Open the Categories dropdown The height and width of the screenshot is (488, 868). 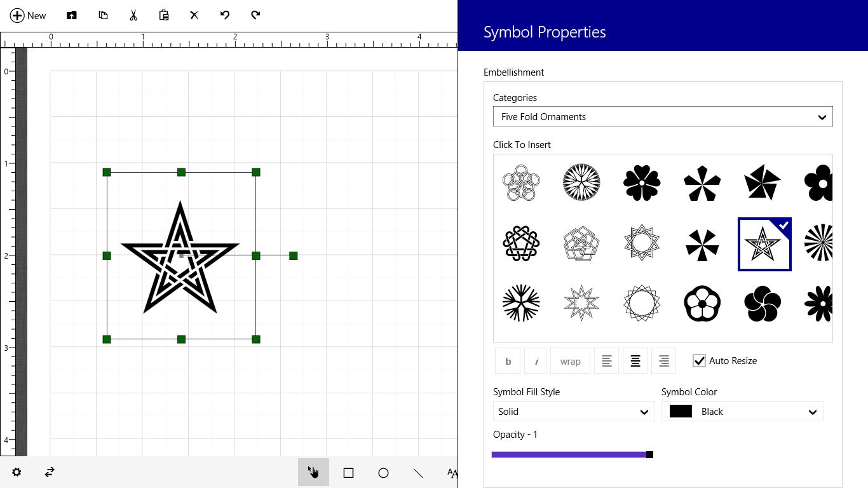(663, 117)
